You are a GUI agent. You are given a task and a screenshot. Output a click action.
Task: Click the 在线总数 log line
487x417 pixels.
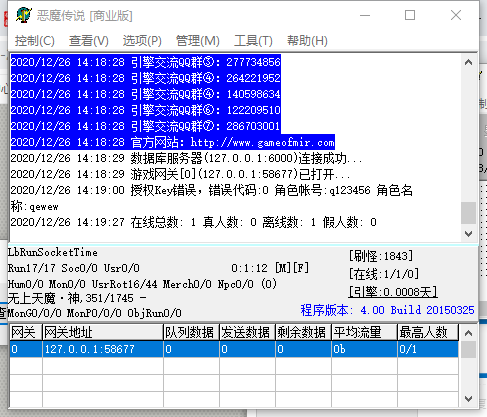(x=193, y=222)
